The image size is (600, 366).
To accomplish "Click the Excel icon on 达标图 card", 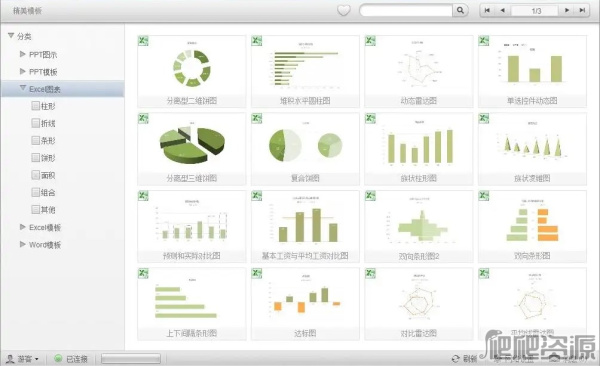I will [257, 273].
